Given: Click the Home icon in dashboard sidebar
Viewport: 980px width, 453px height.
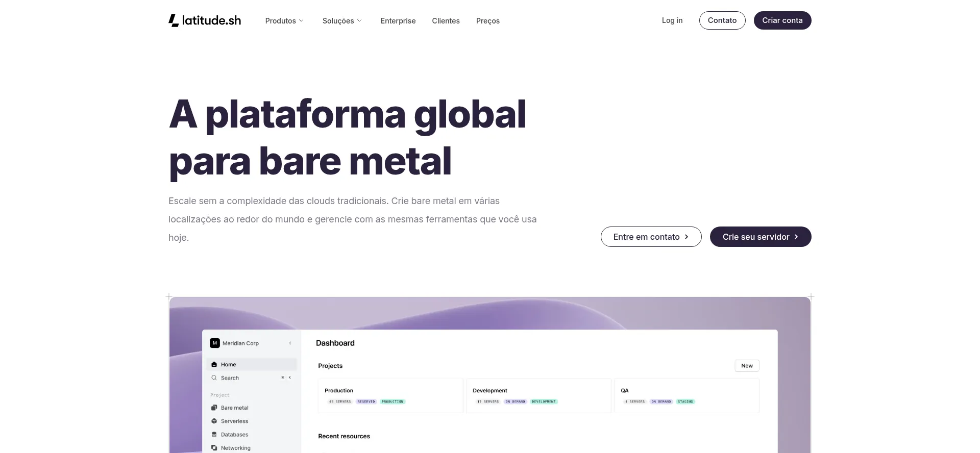Looking at the screenshot, I should pyautogui.click(x=214, y=364).
